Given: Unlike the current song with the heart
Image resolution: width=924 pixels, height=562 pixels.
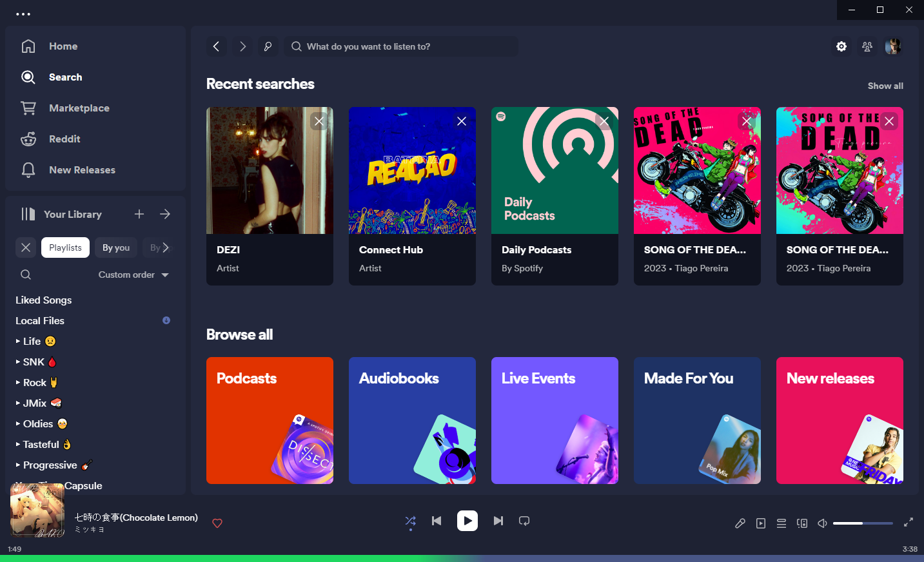Looking at the screenshot, I should 217,523.
